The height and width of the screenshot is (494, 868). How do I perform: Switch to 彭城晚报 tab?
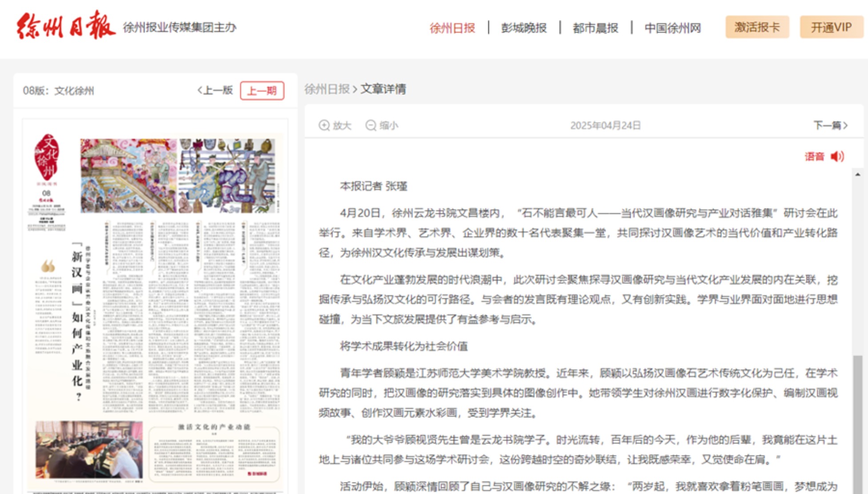524,28
